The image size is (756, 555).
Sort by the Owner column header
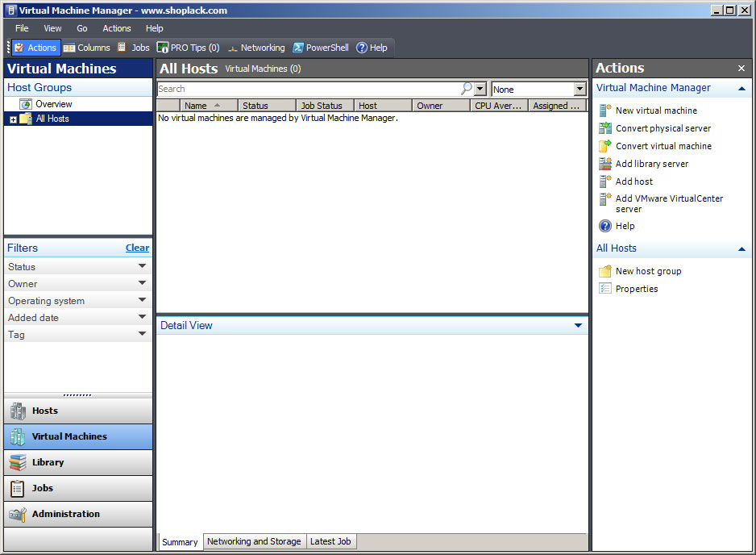(441, 105)
